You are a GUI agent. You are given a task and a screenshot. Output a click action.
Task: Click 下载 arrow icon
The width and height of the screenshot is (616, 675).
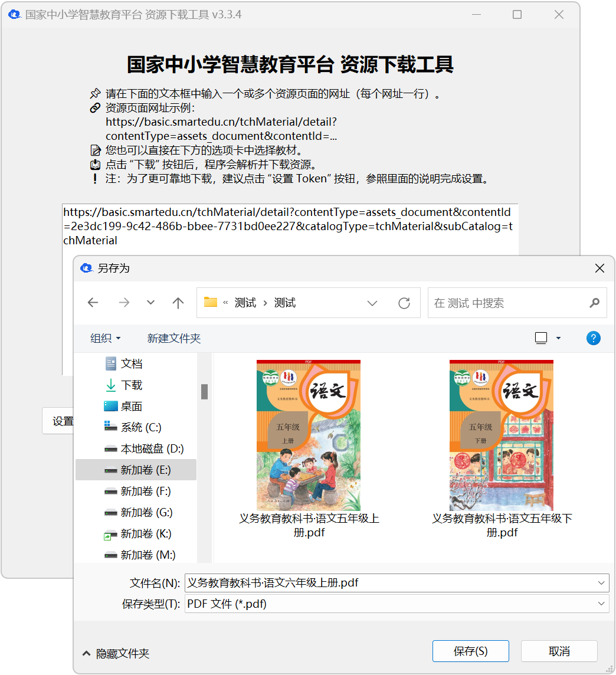110,385
